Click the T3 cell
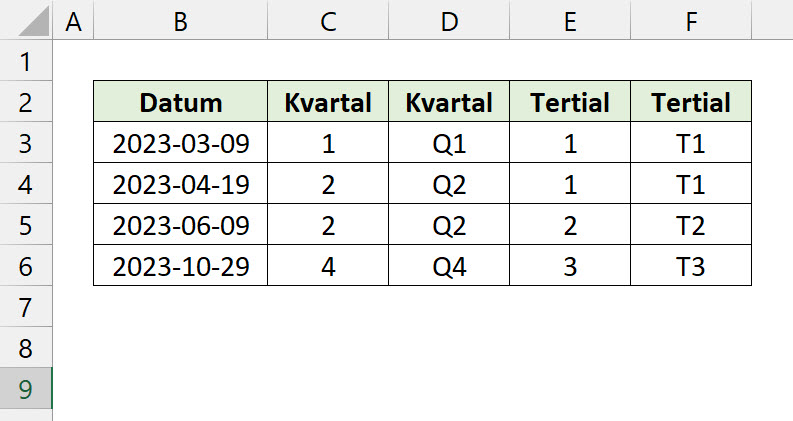793x421 pixels. (x=691, y=267)
